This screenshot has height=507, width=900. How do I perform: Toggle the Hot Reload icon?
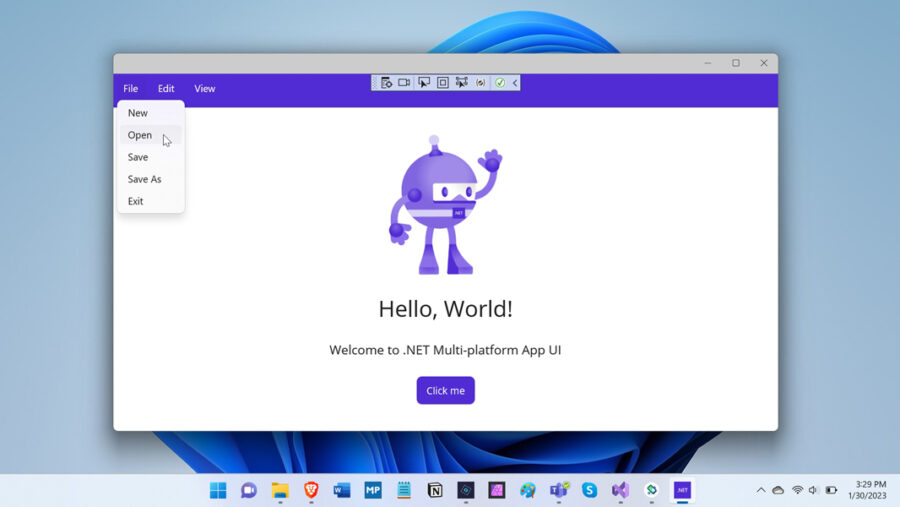pos(481,83)
